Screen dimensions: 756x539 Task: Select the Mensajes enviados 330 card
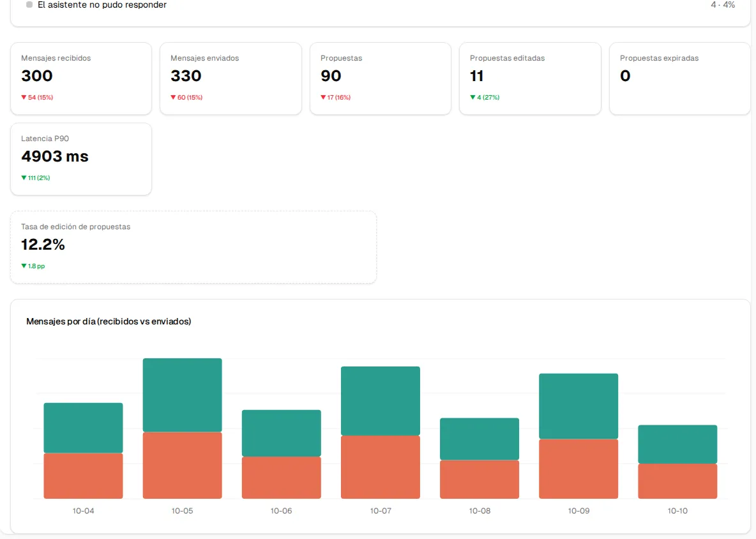(x=231, y=79)
